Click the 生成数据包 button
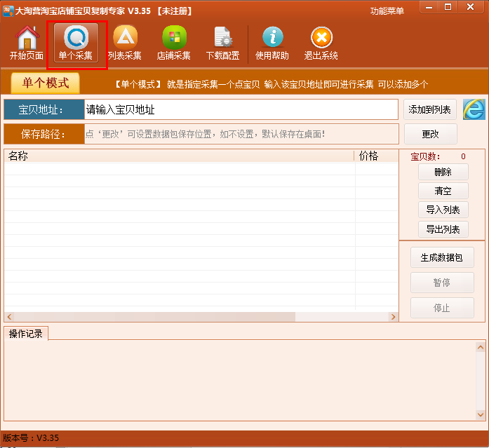 coord(442,257)
